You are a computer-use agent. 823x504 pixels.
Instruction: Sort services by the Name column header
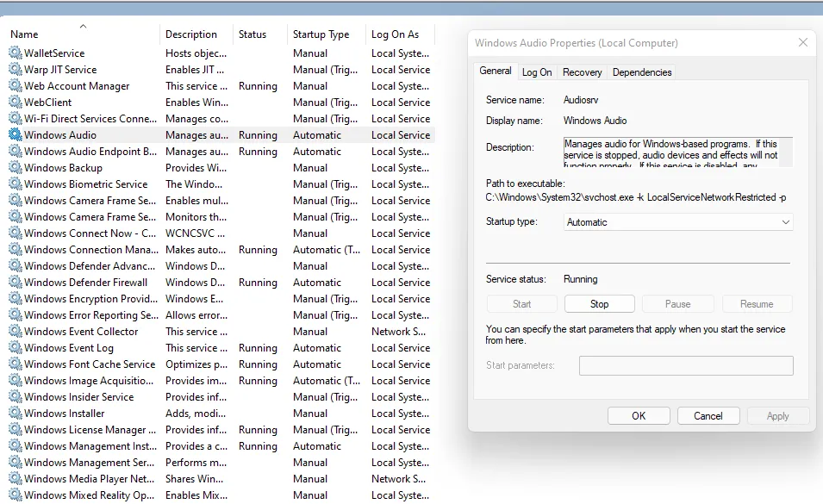(x=24, y=34)
